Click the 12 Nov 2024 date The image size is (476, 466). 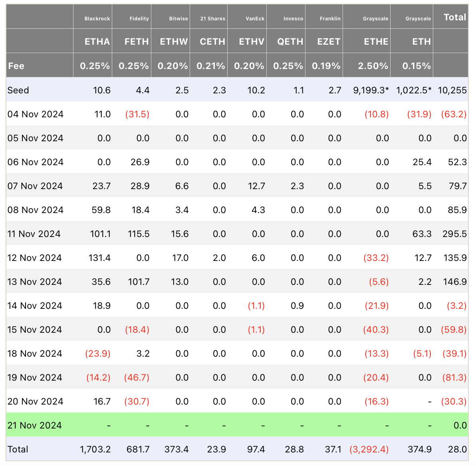click(35, 258)
